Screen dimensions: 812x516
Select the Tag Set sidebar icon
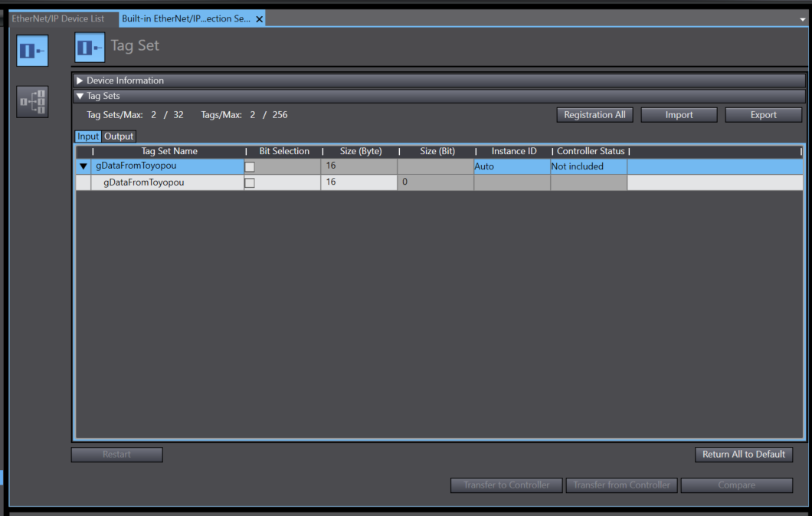(32, 51)
